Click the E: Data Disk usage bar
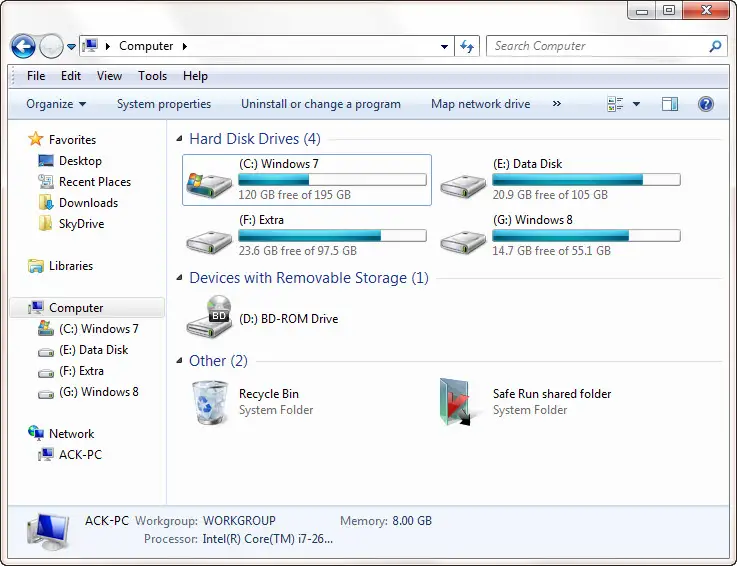737x566 pixels. tap(586, 179)
